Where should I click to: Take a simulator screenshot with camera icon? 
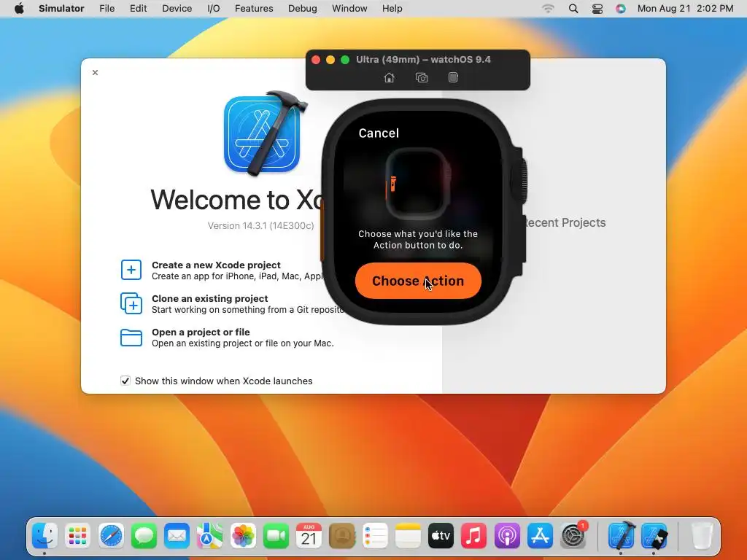[x=422, y=77]
